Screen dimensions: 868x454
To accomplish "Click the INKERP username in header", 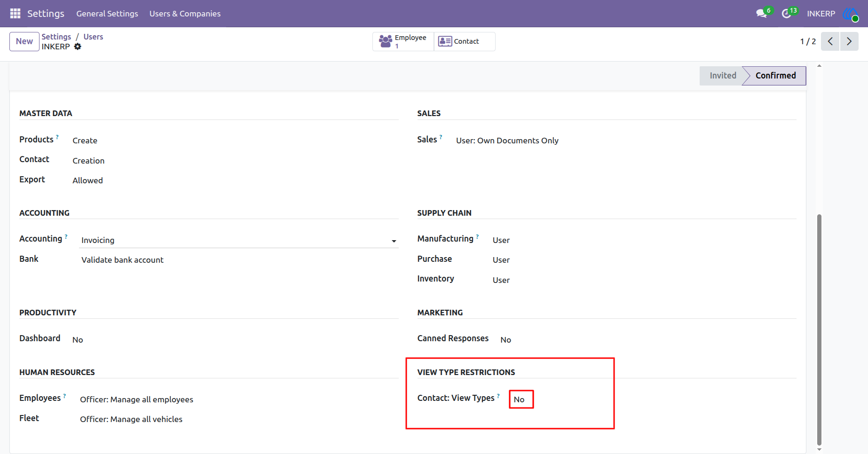I will point(821,14).
